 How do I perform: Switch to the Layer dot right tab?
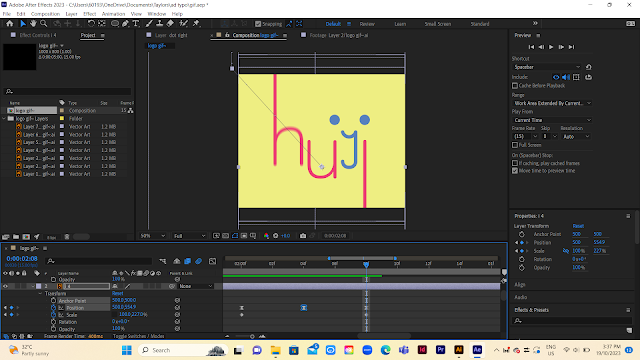tap(171, 35)
